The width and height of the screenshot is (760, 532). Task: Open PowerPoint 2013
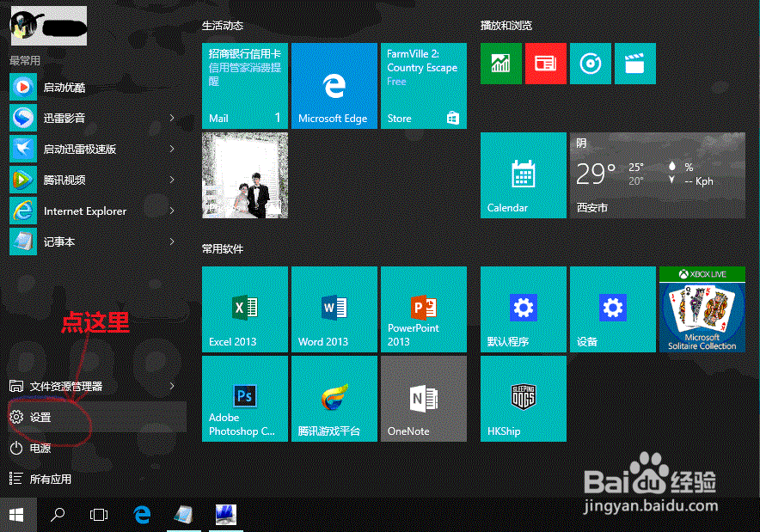[x=423, y=309]
